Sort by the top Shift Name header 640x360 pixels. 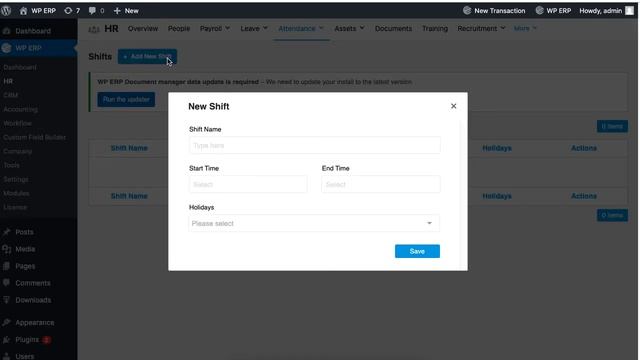pos(129,148)
